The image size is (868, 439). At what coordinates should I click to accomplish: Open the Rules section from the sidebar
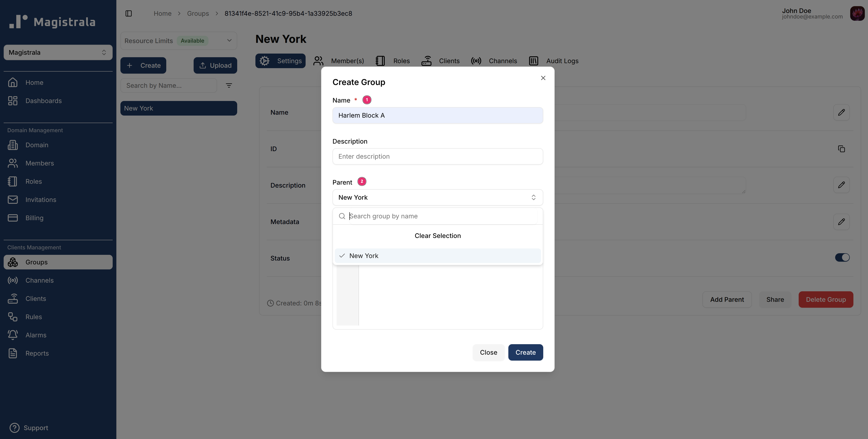(33, 317)
